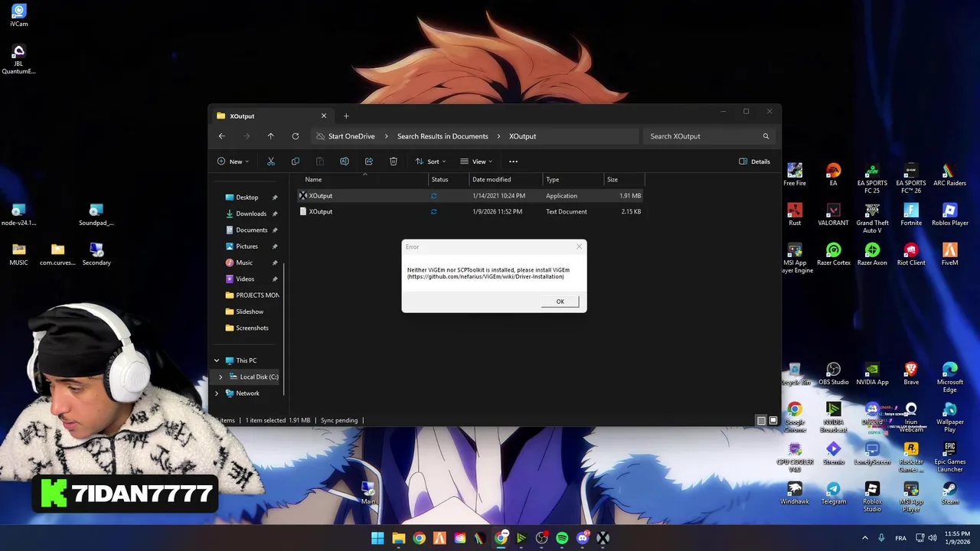Image resolution: width=980 pixels, height=551 pixels.
Task: Expand chevron after Search Results in Documents
Action: pos(498,136)
